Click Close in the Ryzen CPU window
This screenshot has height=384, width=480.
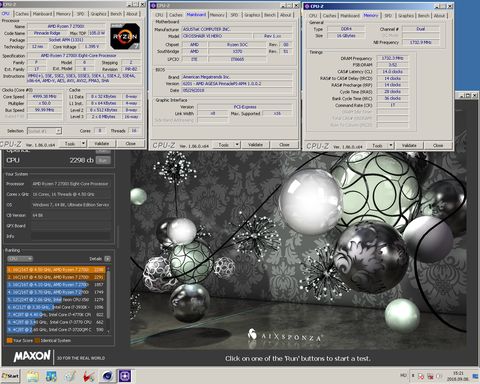(131, 144)
